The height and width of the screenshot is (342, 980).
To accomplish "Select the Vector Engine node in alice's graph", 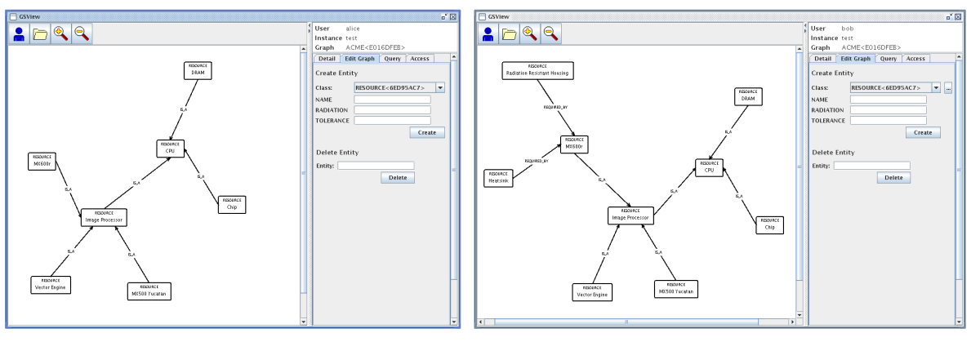I will point(49,285).
